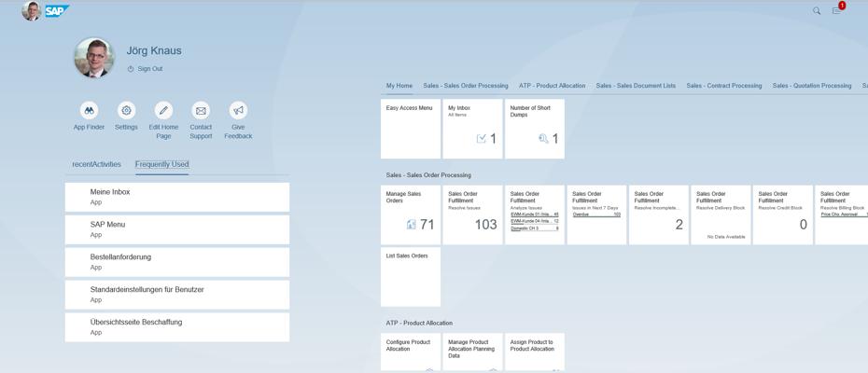The width and height of the screenshot is (868, 373).
Task: Open the Manage Sales Orders tile
Action: coord(411,214)
